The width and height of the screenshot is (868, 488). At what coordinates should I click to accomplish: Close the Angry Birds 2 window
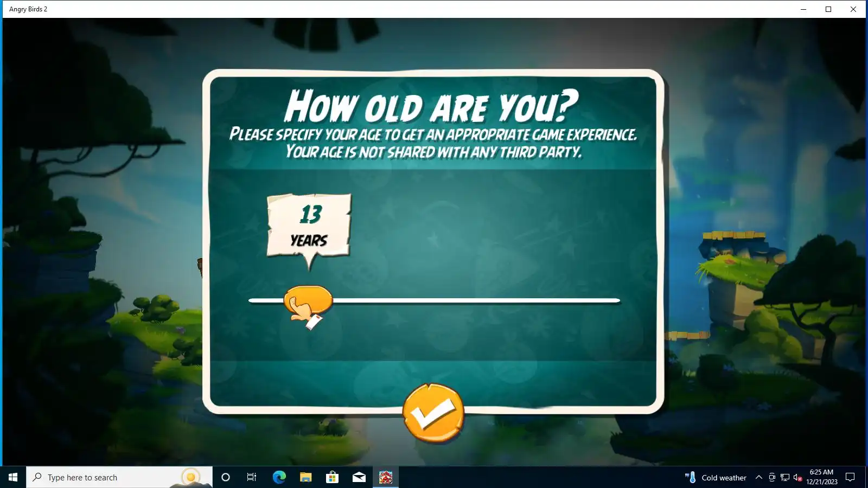point(853,9)
